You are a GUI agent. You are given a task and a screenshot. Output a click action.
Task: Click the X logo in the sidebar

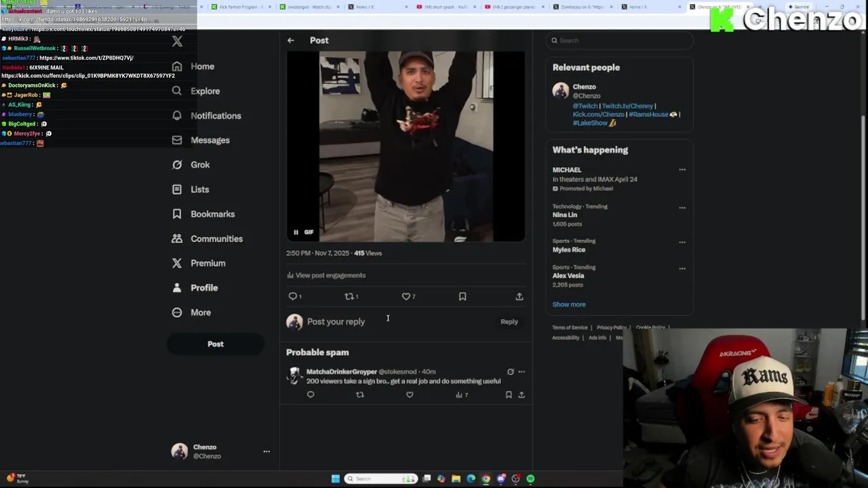177,41
